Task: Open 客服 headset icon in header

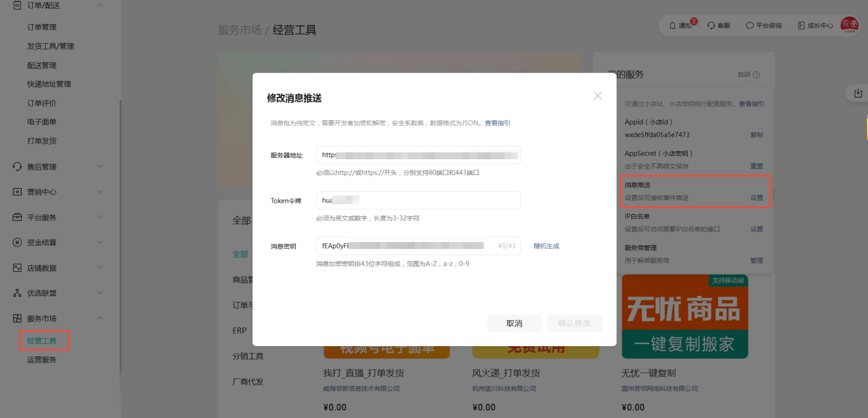Action: 711,25
